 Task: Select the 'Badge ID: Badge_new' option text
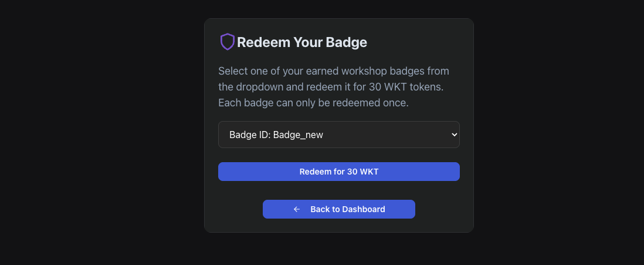point(276,135)
